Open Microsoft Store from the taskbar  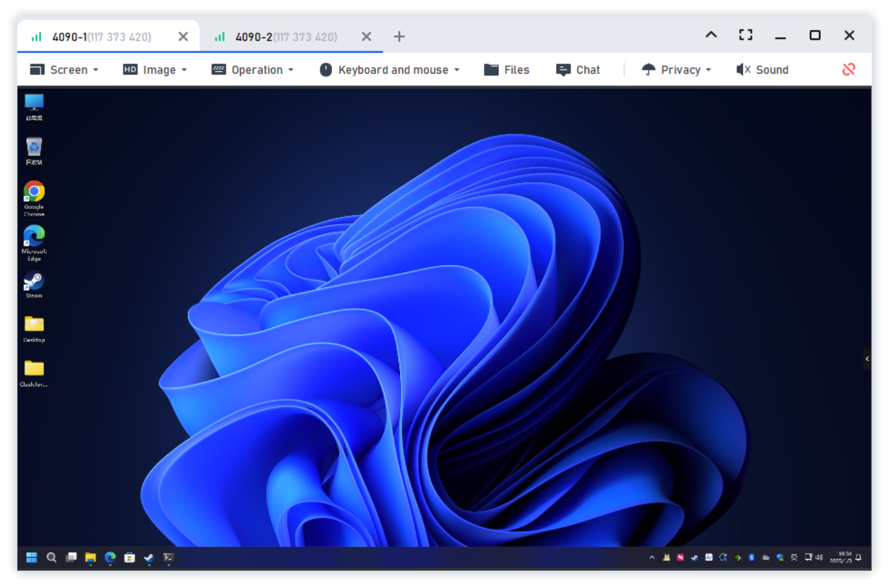click(x=129, y=558)
